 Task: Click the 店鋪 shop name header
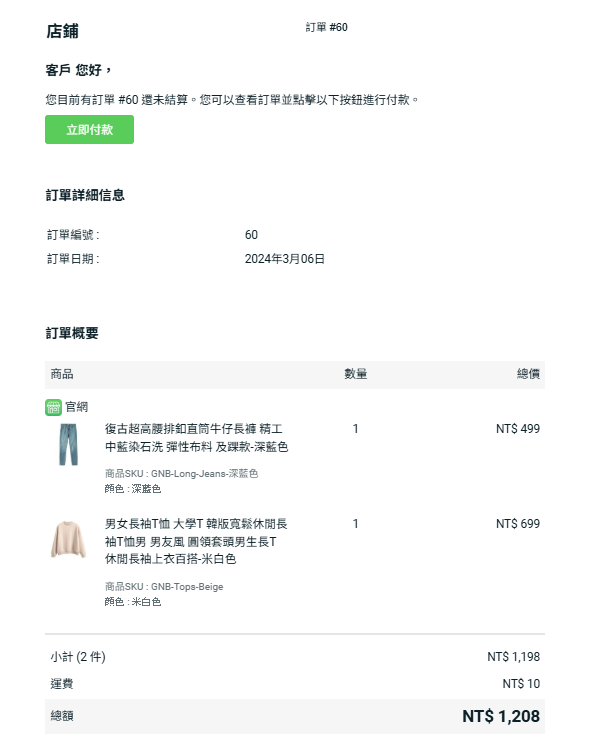pyautogui.click(x=62, y=31)
